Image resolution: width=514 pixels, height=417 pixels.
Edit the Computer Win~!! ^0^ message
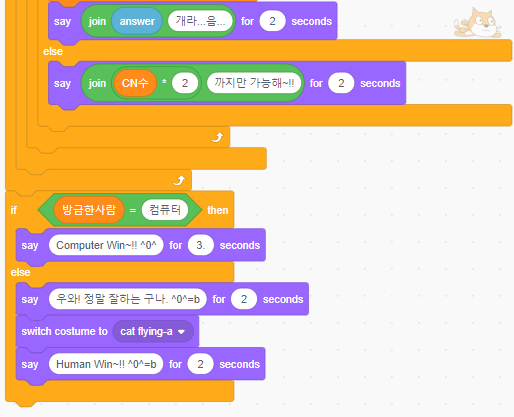click(x=106, y=245)
